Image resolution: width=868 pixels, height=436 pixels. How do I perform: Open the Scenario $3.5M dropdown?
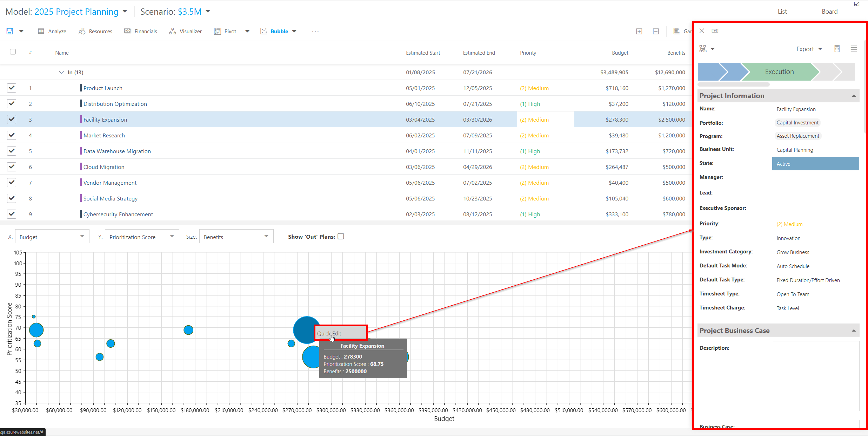pos(208,11)
